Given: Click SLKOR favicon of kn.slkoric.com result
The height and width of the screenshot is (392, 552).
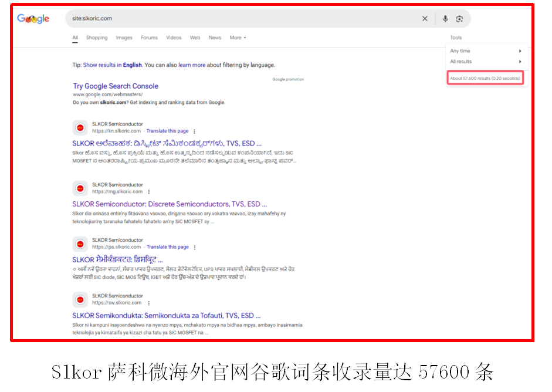Looking at the screenshot, I should tap(80, 127).
